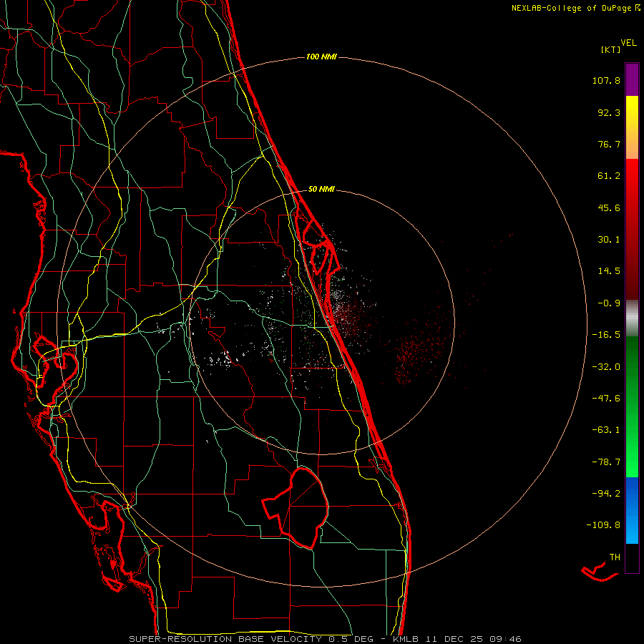
Task: Click the Super-Resolution Base Velocity caption
Action: 326,639
